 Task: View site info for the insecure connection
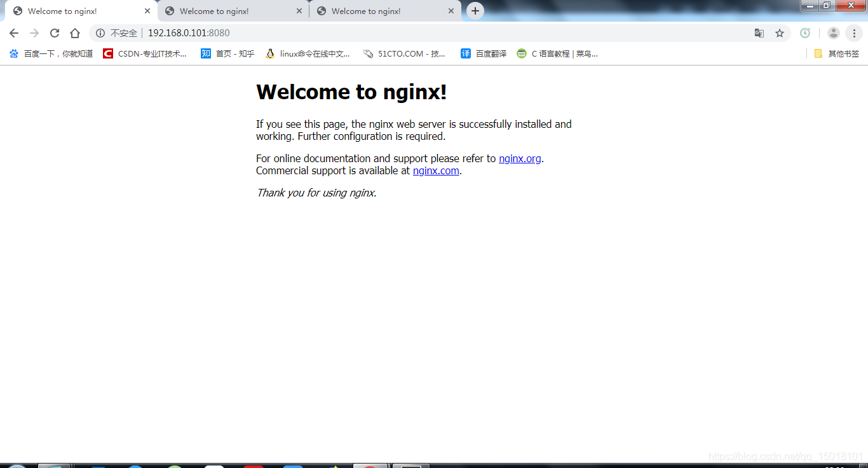[x=100, y=33]
